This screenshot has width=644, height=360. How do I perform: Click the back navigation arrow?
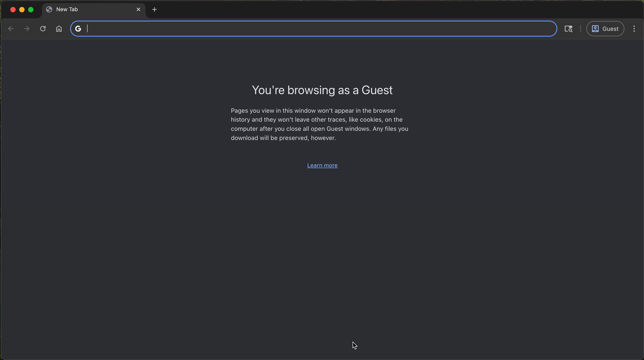(x=11, y=29)
